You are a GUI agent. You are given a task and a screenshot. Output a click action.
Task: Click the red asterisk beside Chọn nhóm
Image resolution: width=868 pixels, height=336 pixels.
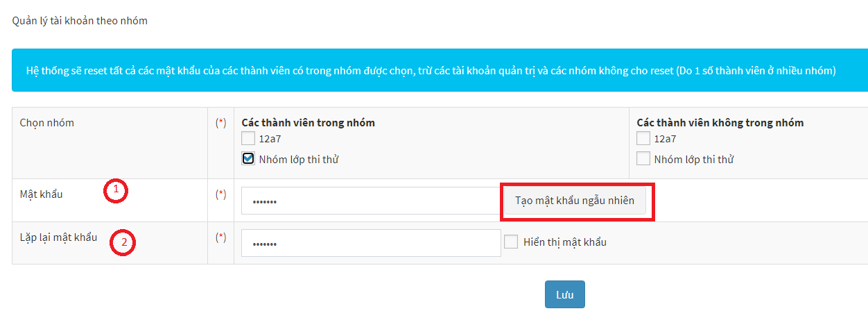tap(221, 123)
